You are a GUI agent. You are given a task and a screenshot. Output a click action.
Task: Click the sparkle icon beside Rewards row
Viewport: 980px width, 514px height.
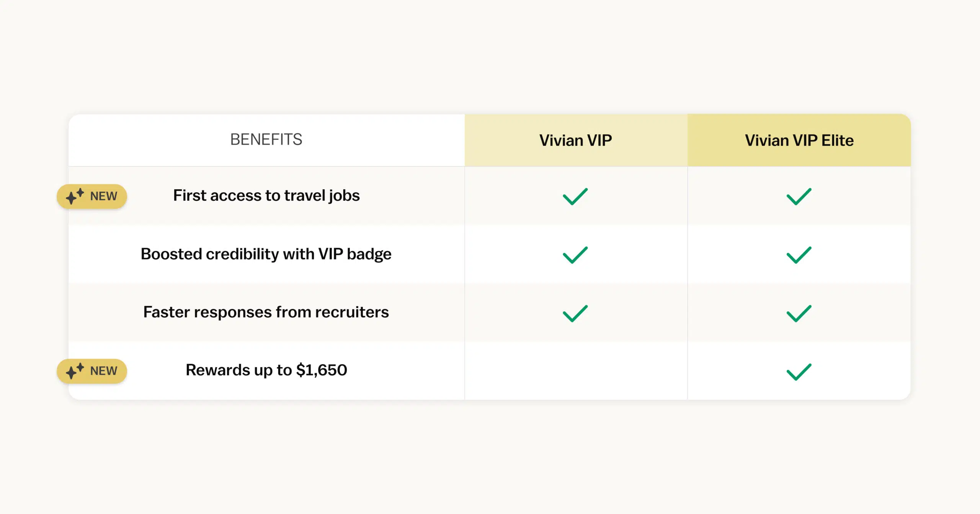tap(75, 371)
